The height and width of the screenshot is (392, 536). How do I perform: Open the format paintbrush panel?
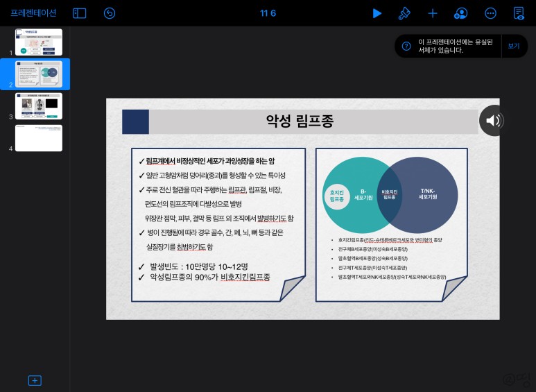(404, 13)
